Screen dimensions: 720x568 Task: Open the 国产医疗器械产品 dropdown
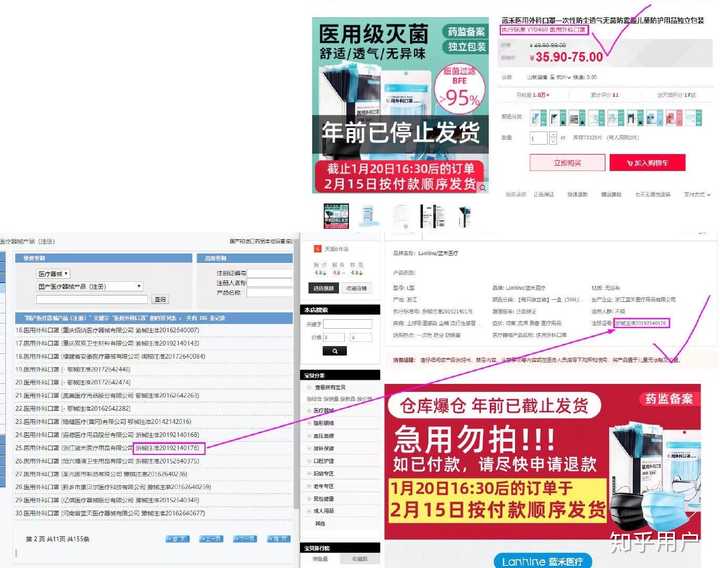(x=90, y=286)
